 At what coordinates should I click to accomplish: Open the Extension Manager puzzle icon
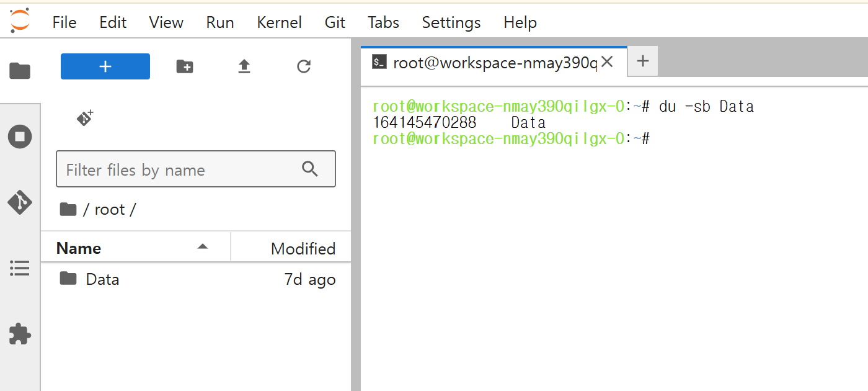[x=20, y=334]
